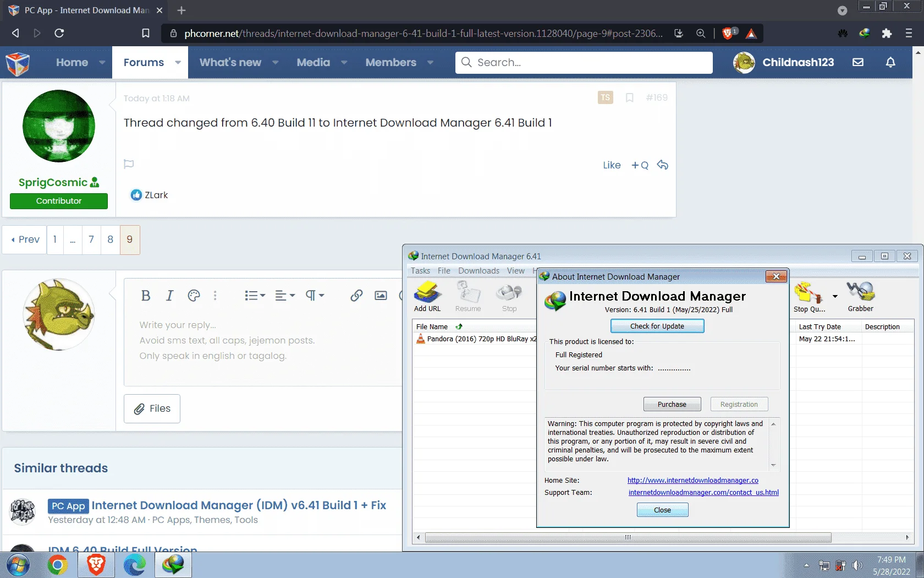Viewport: 924px width, 578px height.
Task: Open the internetdownloadmanager.com home site link
Action: pos(693,480)
